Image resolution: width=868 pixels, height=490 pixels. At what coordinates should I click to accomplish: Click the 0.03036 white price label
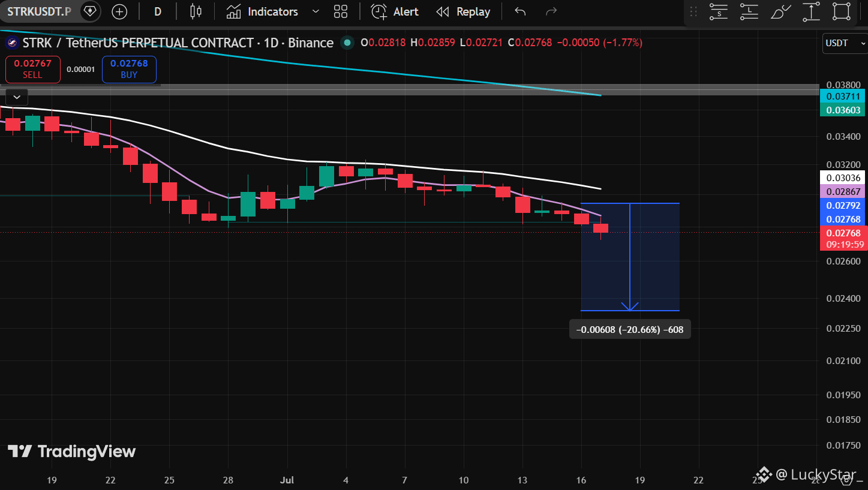click(843, 178)
